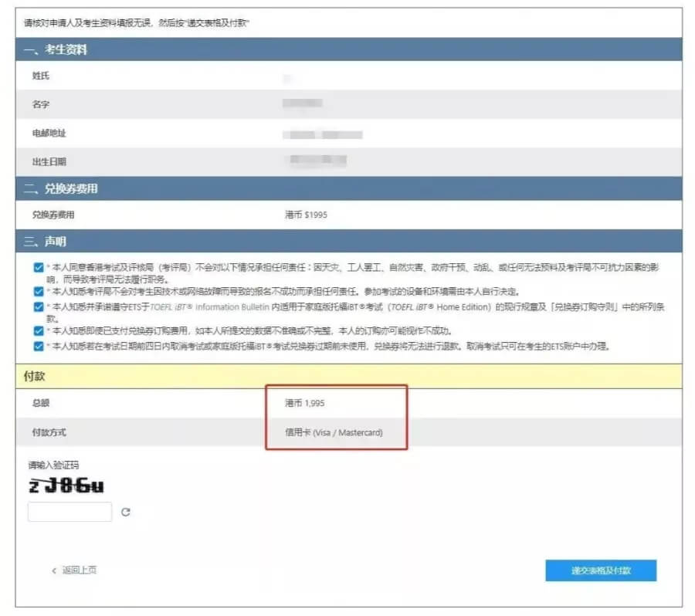The image size is (695, 616).
Task: Click the 付款方式 label
Action: [x=49, y=432]
